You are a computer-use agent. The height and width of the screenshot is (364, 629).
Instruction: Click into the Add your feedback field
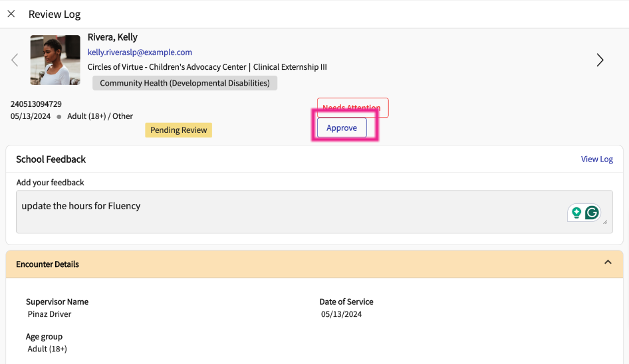(x=286, y=212)
